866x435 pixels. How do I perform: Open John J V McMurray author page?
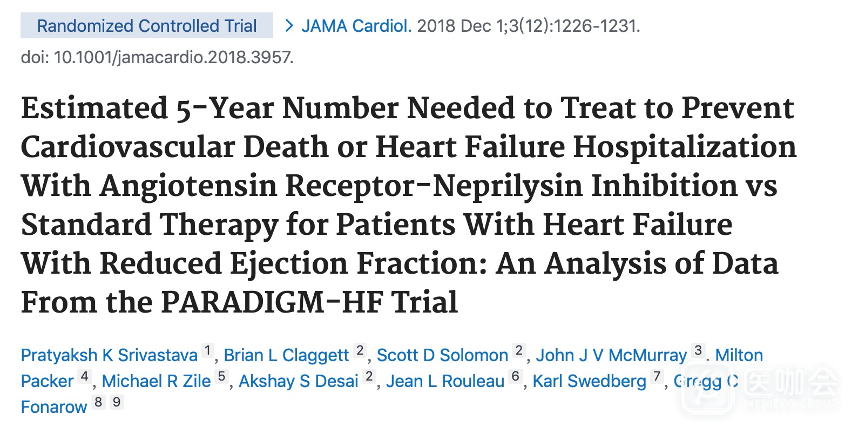pyautogui.click(x=611, y=355)
